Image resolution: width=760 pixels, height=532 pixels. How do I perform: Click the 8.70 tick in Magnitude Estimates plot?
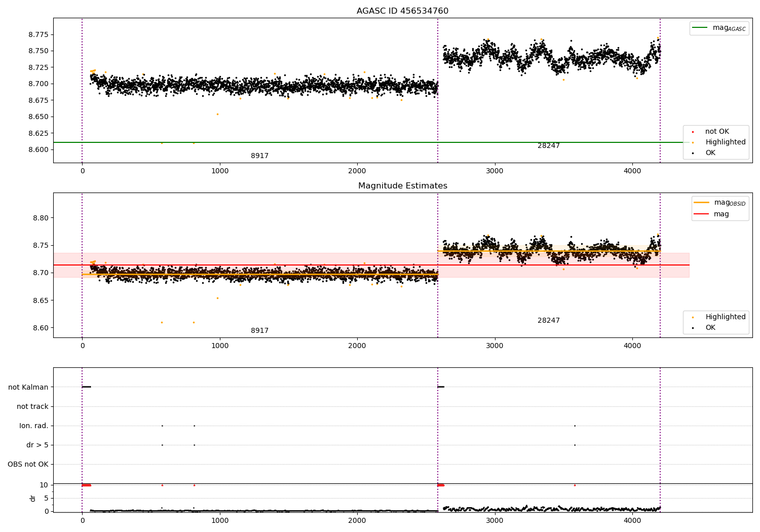[40, 273]
